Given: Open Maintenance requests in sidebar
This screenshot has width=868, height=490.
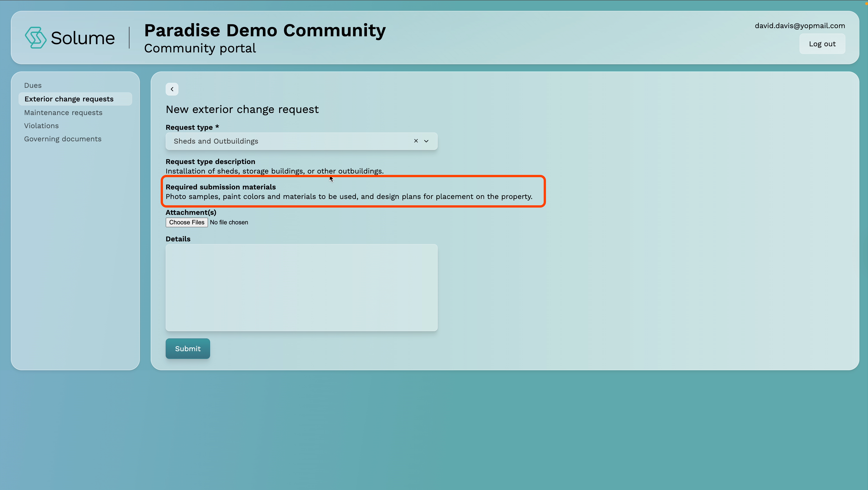Looking at the screenshot, I should (63, 113).
